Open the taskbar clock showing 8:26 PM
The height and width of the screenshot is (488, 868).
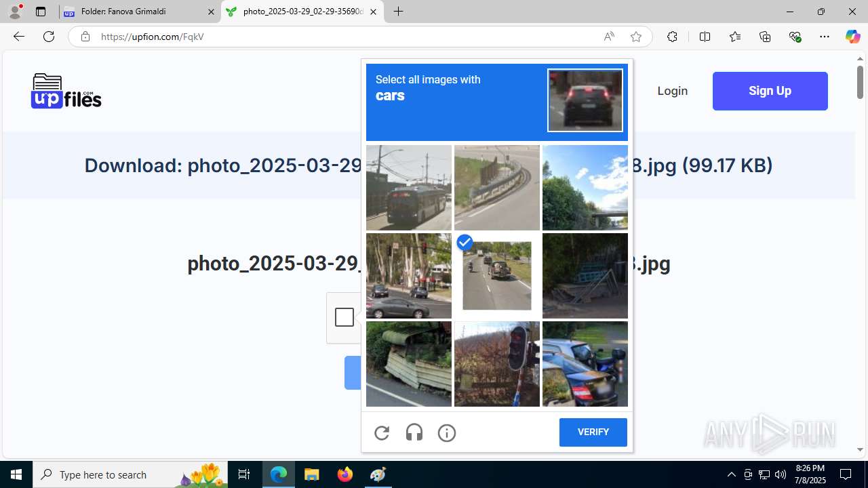pyautogui.click(x=810, y=474)
